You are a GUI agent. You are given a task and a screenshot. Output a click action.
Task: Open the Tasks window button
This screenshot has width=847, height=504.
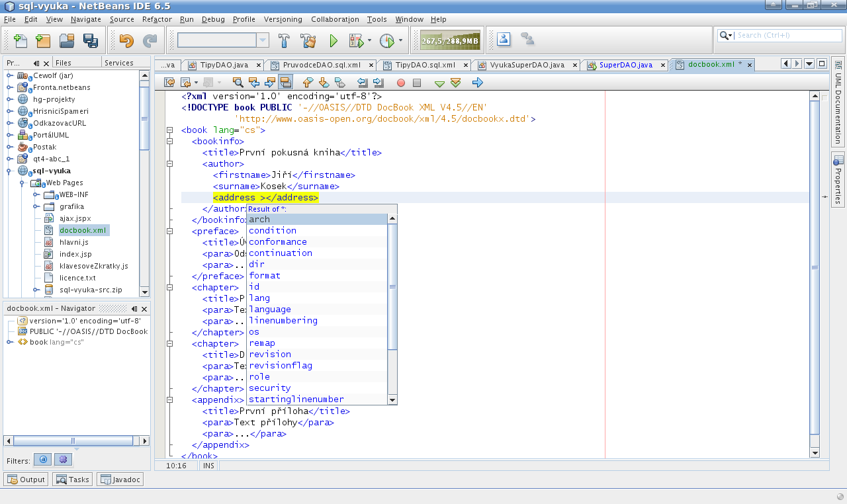click(x=73, y=480)
